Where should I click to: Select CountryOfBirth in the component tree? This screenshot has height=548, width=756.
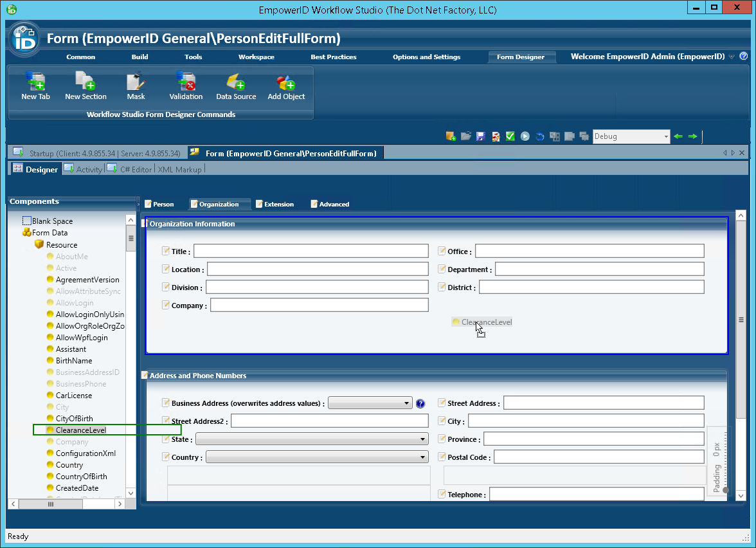[x=81, y=477]
